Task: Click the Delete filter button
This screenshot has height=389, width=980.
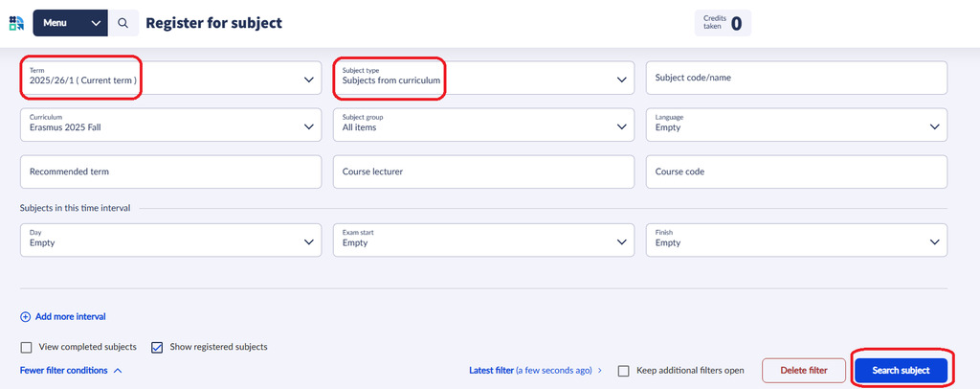Action: tap(803, 370)
